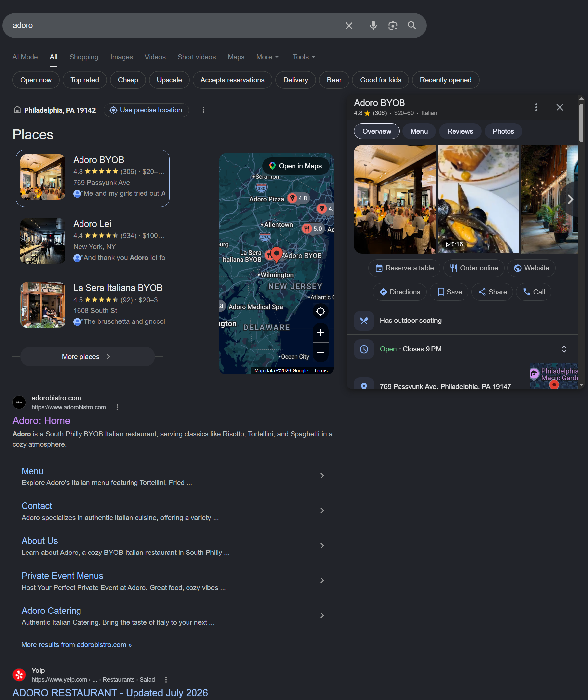Show next photo in Adoro BYOB carousel
This screenshot has width=588, height=700.
[x=570, y=200]
